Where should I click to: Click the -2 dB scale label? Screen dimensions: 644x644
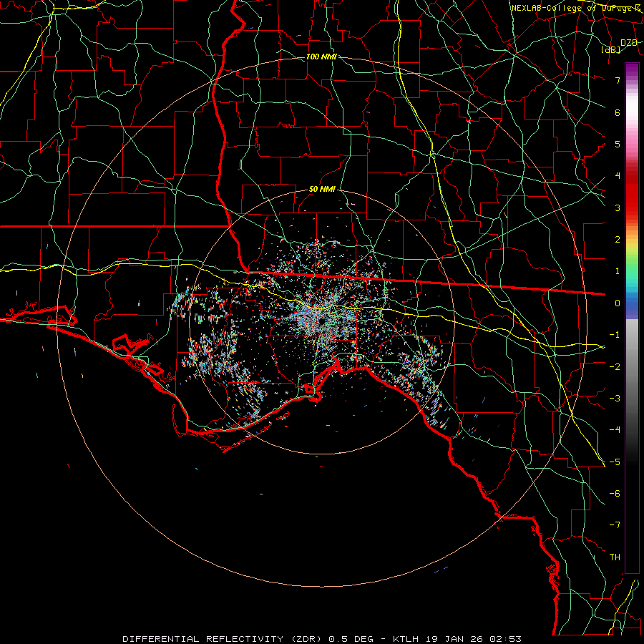point(615,367)
